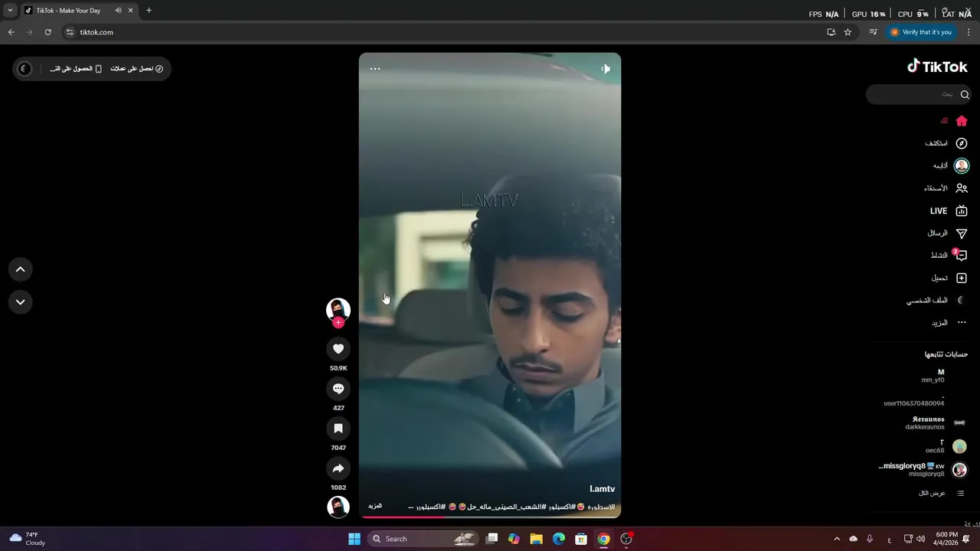Open Chrome tab search dropdown
The height and width of the screenshot is (551, 980).
pos(10,11)
